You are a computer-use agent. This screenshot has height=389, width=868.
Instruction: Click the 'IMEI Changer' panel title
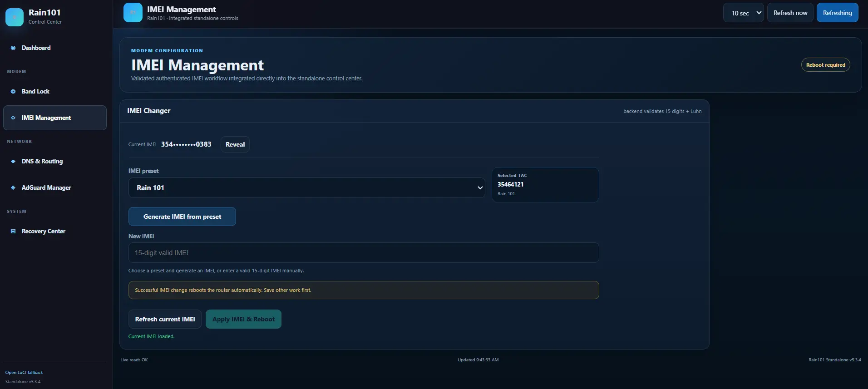coord(149,111)
